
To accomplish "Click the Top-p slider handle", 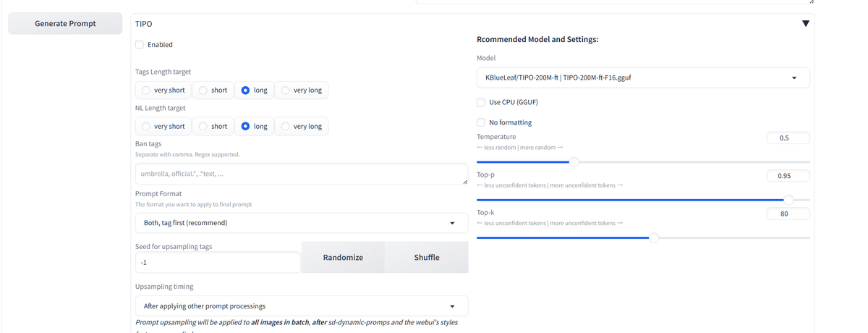I will coord(788,200).
